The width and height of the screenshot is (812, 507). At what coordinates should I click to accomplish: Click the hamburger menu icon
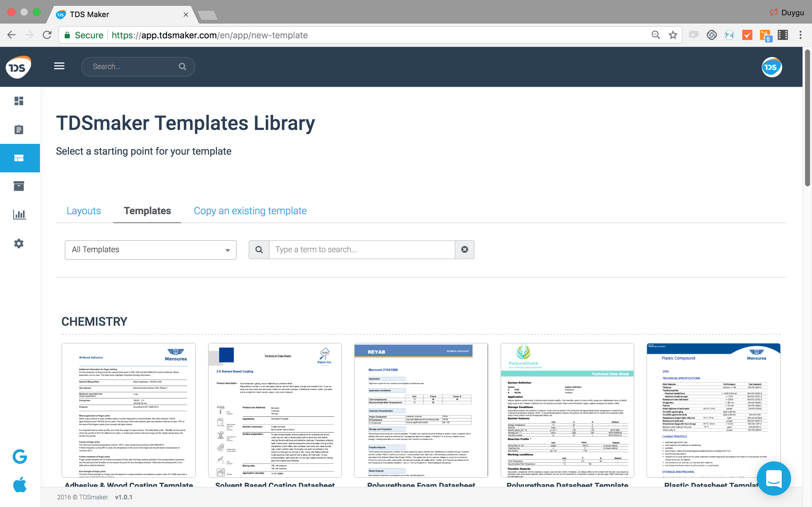pos(59,66)
